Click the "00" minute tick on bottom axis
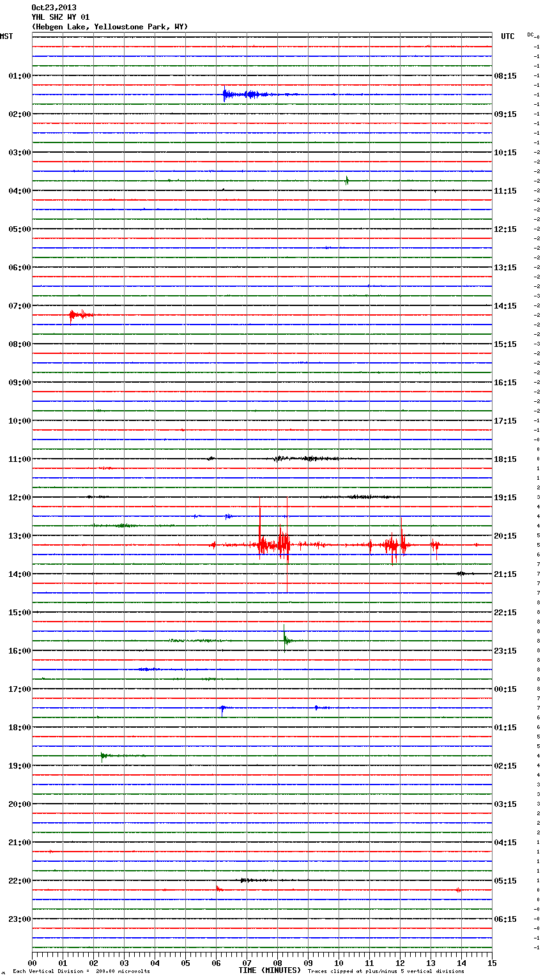Screen dimensions: 543x980 click(x=32, y=963)
